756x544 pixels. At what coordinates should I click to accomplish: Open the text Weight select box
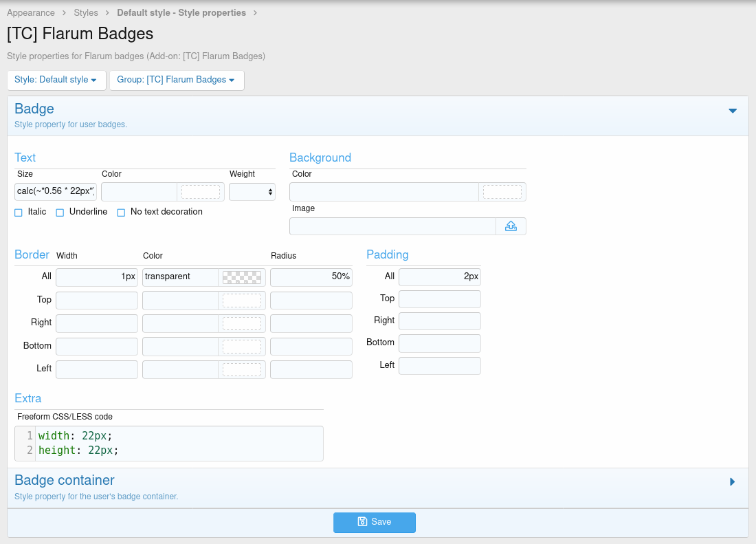pyautogui.click(x=252, y=192)
